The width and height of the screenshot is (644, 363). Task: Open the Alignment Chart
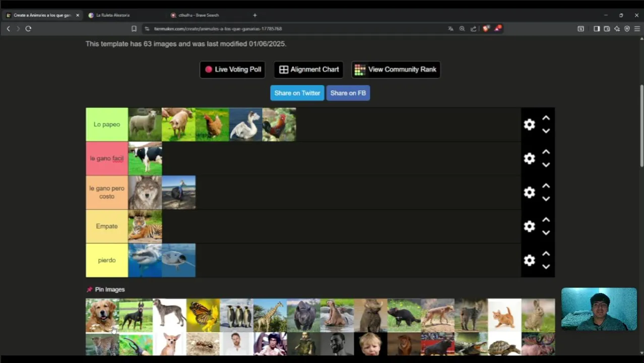[x=309, y=70]
